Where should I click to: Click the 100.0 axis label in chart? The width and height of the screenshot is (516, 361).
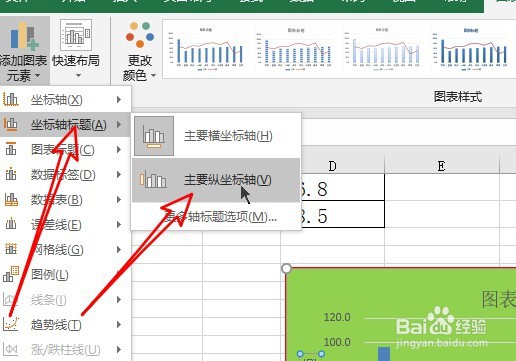point(337,342)
